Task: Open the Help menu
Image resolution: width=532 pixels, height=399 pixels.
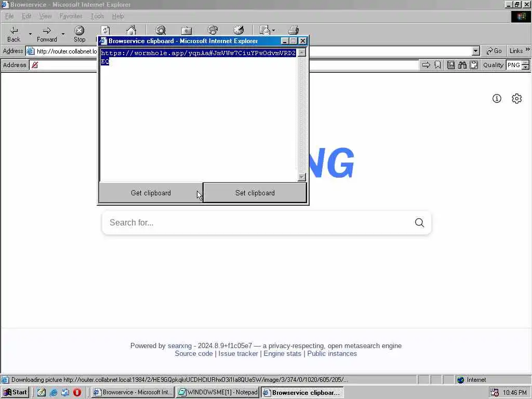Action: (x=118, y=16)
